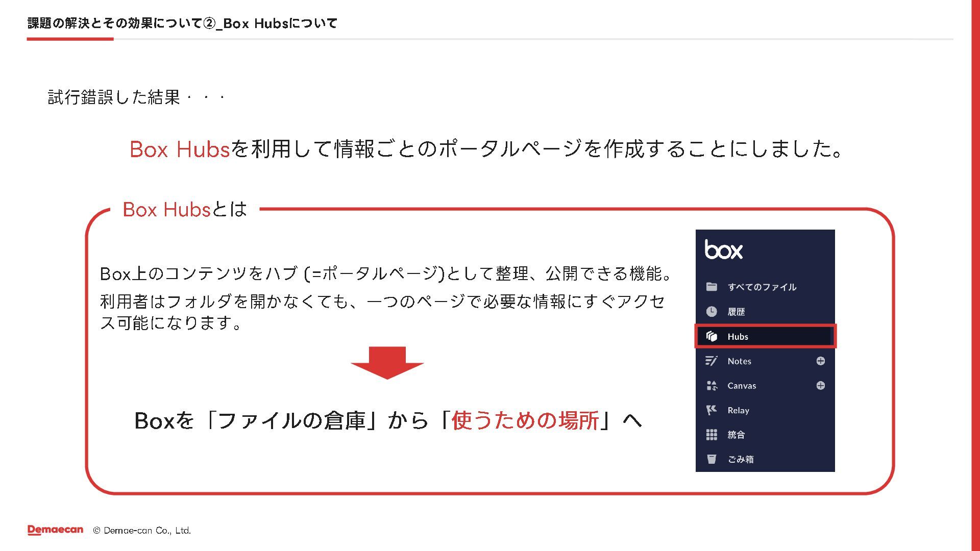This screenshot has height=551, width=980.
Task: Click the plus button beside Notes
Action: 820,361
